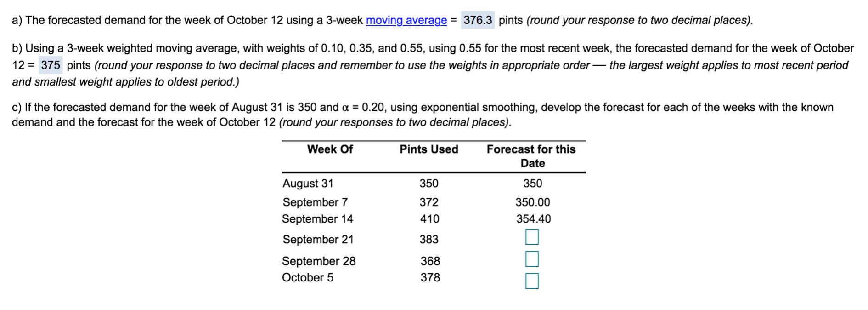Click the September 21 week label
The image size is (868, 310).
pos(318,239)
